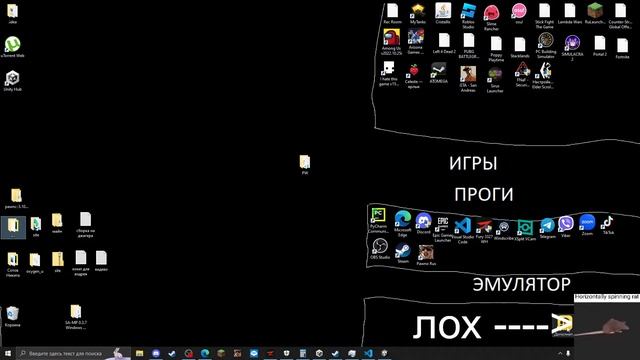Open the Steam desktop shortcut

point(403,253)
